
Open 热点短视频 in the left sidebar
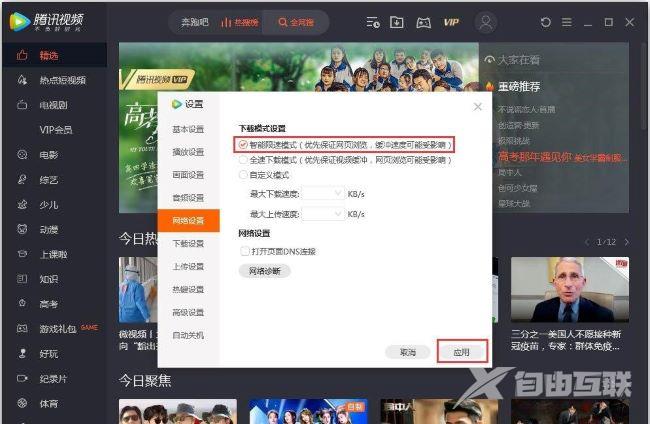[55, 80]
